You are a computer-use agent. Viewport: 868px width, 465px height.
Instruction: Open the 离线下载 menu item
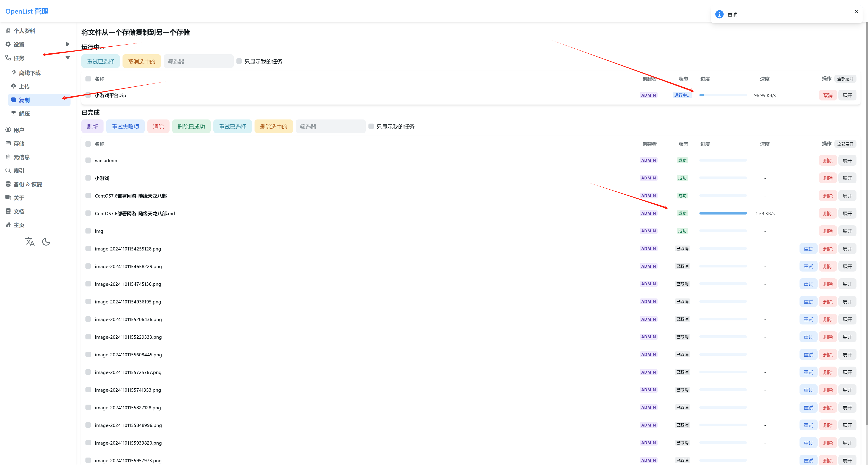[x=39, y=73]
